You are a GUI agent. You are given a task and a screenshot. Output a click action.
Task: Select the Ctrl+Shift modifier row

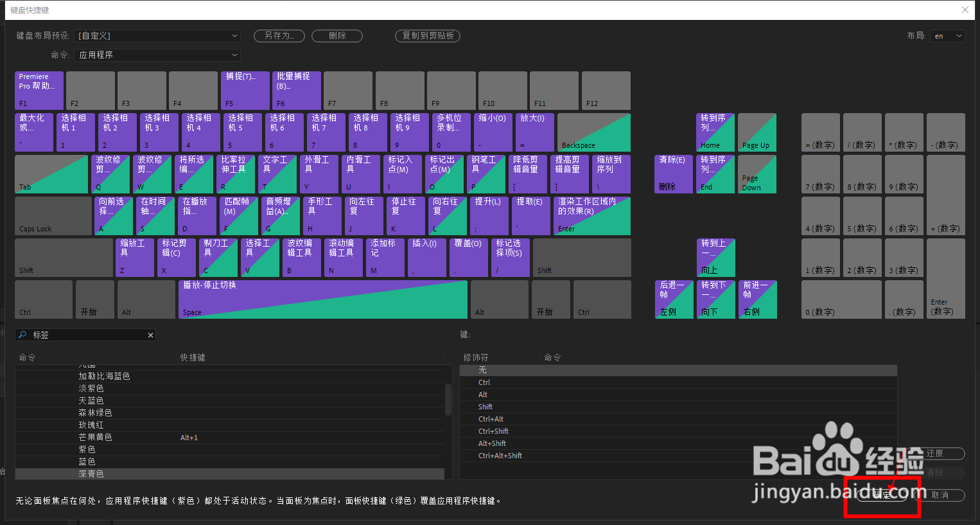(678, 431)
